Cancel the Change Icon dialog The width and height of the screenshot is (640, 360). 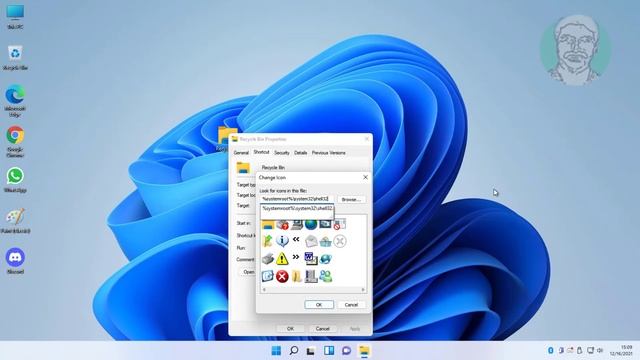(351, 304)
